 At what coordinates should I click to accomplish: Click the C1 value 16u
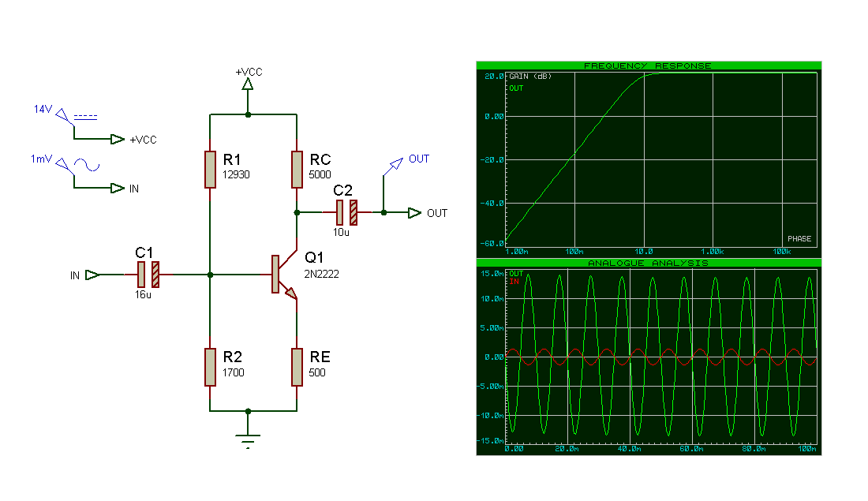[x=143, y=295]
